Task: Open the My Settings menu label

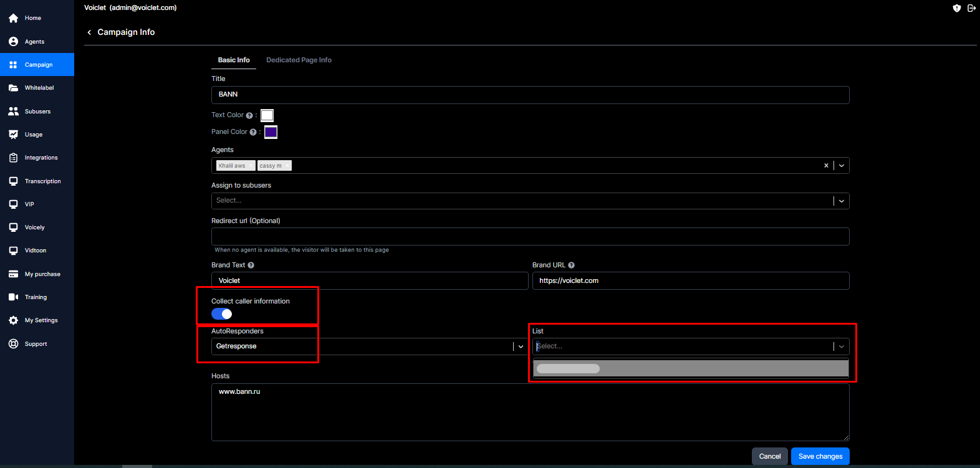Action: coord(41,320)
